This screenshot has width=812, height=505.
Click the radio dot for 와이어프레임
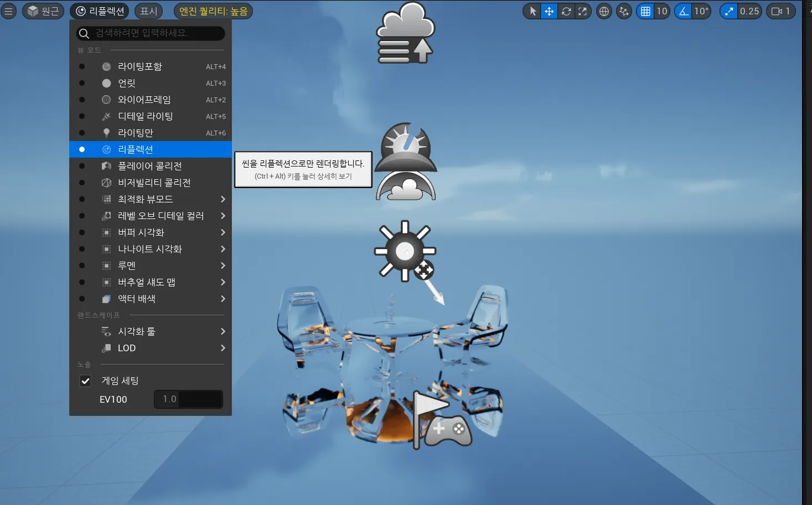pos(82,100)
